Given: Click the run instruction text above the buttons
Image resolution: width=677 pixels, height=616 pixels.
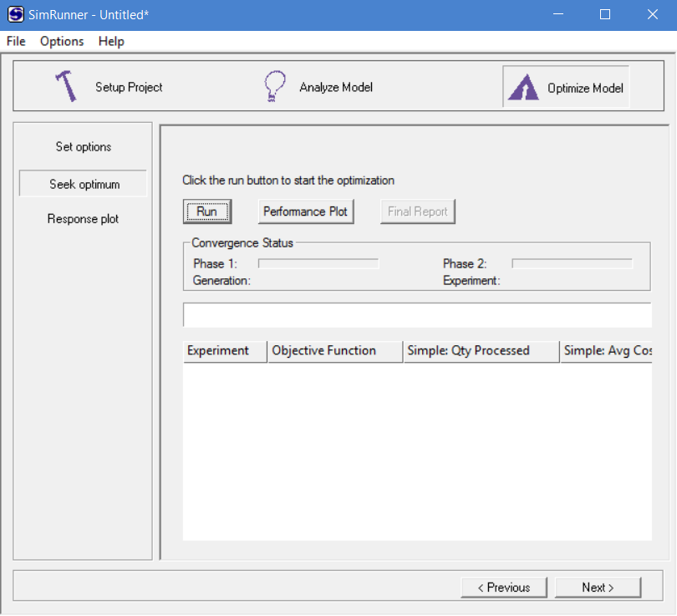Looking at the screenshot, I should point(288,181).
